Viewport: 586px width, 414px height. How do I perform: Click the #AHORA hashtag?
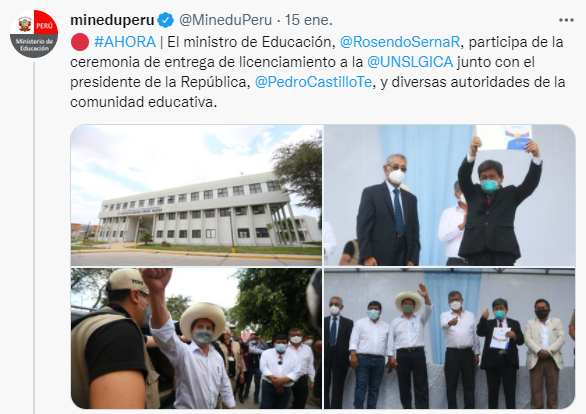(x=125, y=42)
